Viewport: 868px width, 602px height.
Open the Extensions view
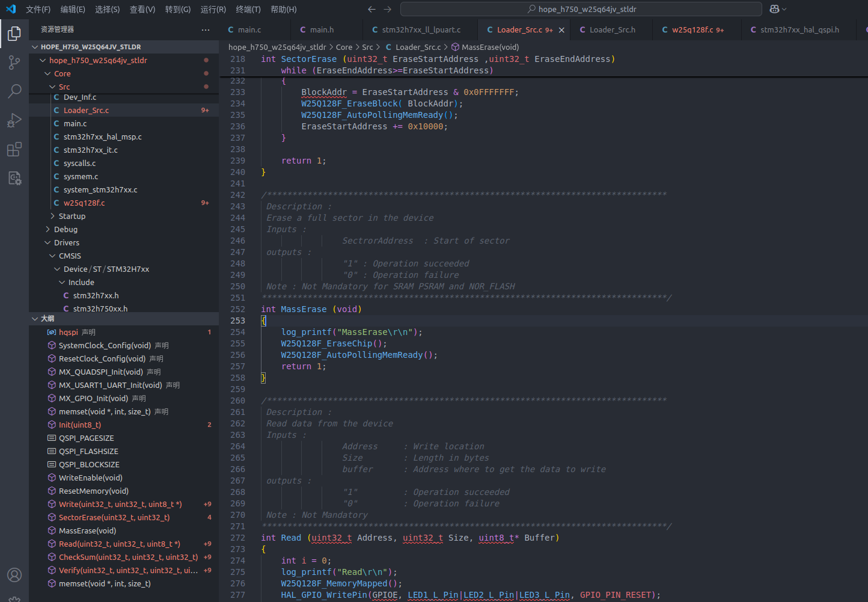14,149
